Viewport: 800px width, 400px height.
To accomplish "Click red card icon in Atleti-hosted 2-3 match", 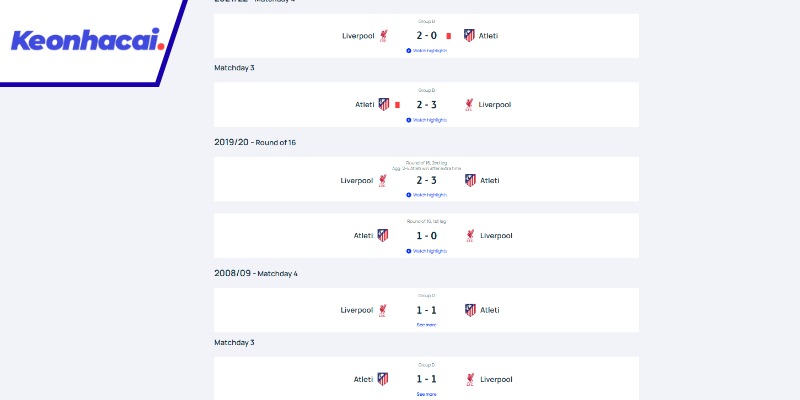I will click(398, 104).
